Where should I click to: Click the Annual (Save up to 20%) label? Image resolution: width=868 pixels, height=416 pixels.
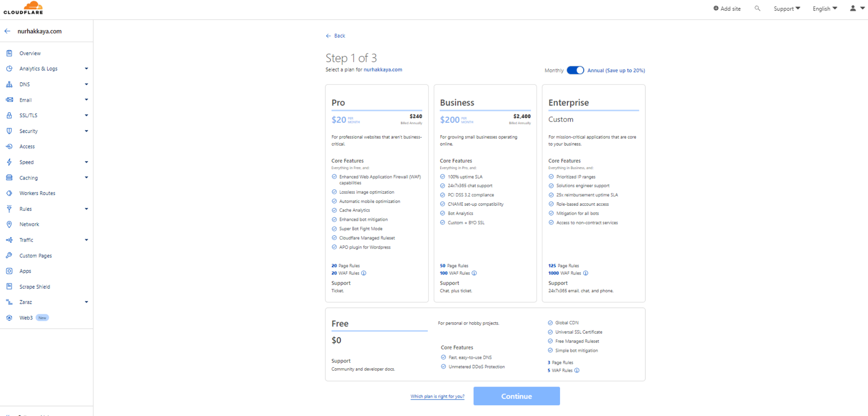pos(616,70)
